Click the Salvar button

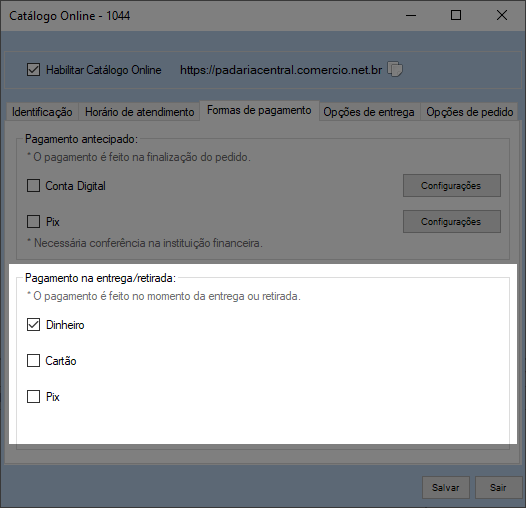(x=445, y=487)
